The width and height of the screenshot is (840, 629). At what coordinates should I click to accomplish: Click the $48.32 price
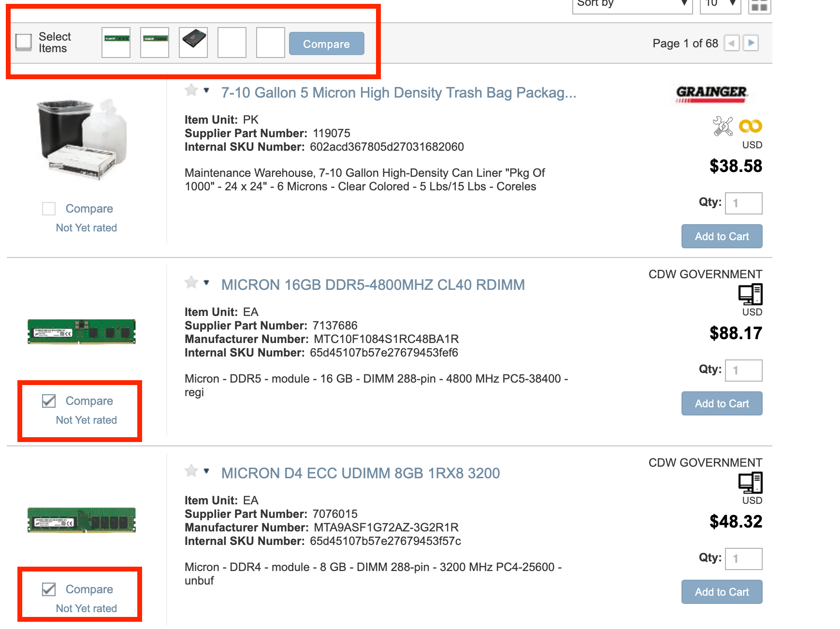[x=736, y=522]
